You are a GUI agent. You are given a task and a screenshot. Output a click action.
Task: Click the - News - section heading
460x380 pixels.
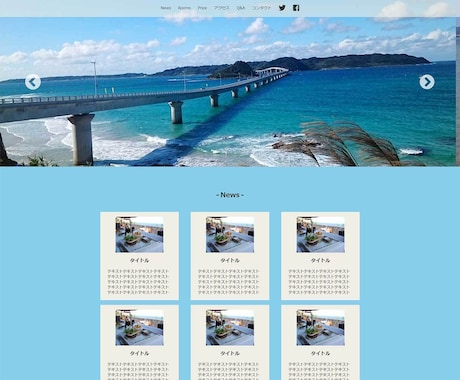point(230,195)
